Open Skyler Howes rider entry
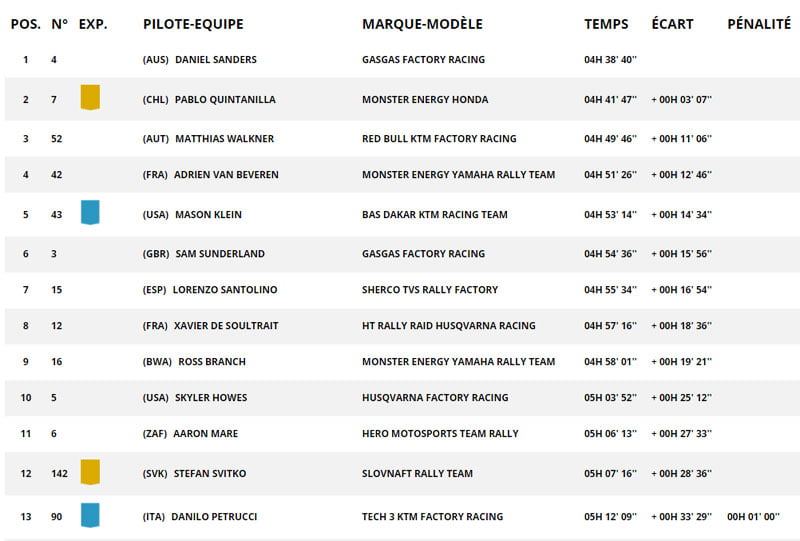This screenshot has height=541, width=800. tap(211, 398)
